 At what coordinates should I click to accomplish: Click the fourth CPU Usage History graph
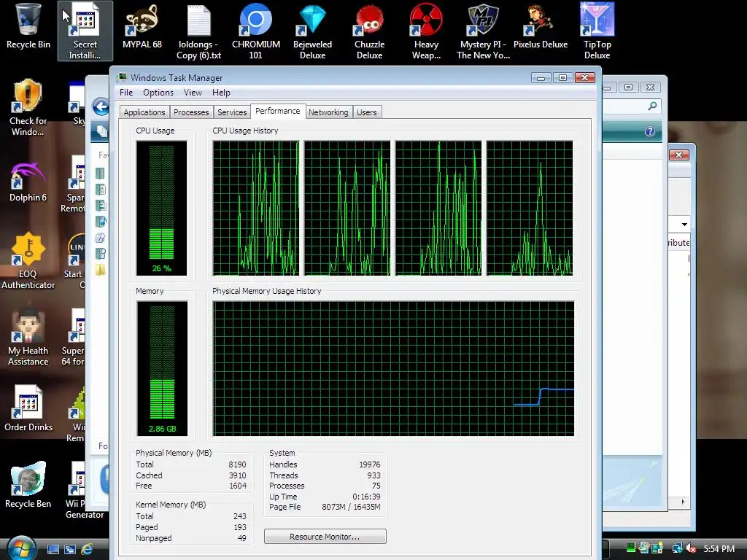[530, 208]
